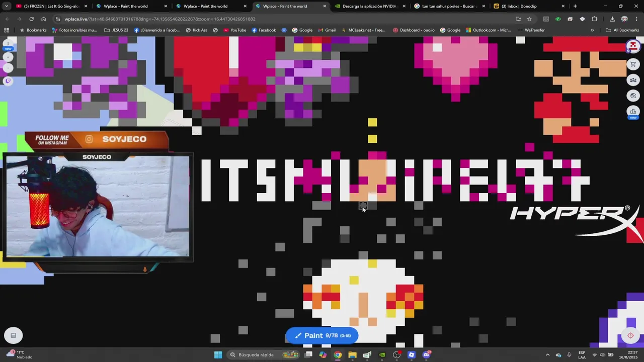This screenshot has height=362, width=644.
Task: Switch to the Inbox Donoclip tab
Action: (x=528, y=6)
